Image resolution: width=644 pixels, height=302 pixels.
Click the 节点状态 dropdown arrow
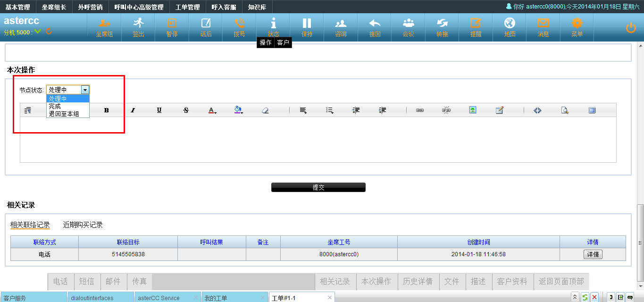pyautogui.click(x=85, y=90)
